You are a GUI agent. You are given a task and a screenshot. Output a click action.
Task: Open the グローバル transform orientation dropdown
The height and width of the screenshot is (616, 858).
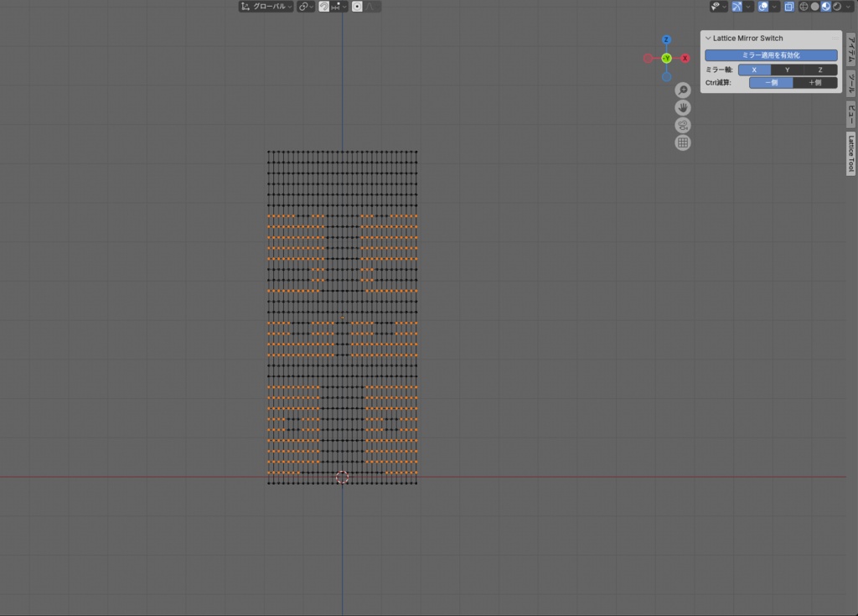point(266,7)
